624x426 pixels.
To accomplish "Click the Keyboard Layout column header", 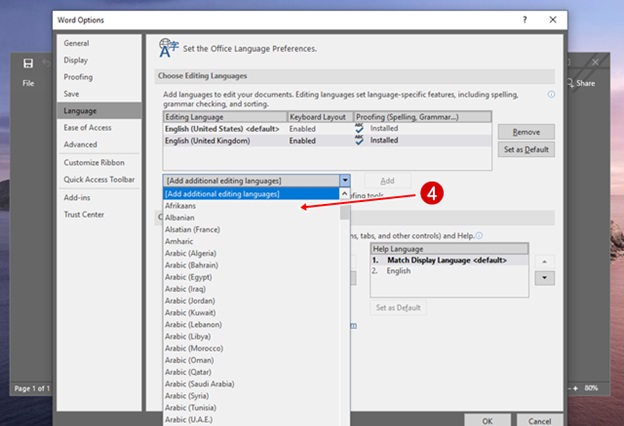I will pos(320,117).
